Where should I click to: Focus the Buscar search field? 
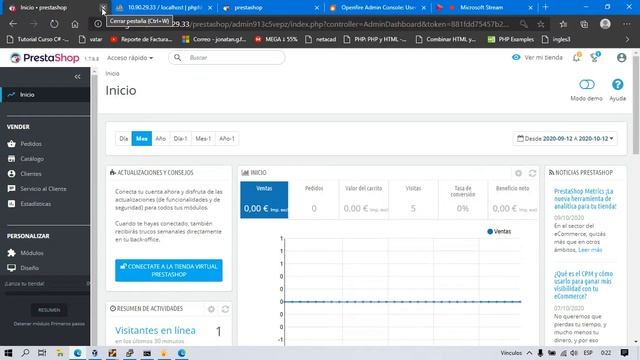(x=227, y=58)
